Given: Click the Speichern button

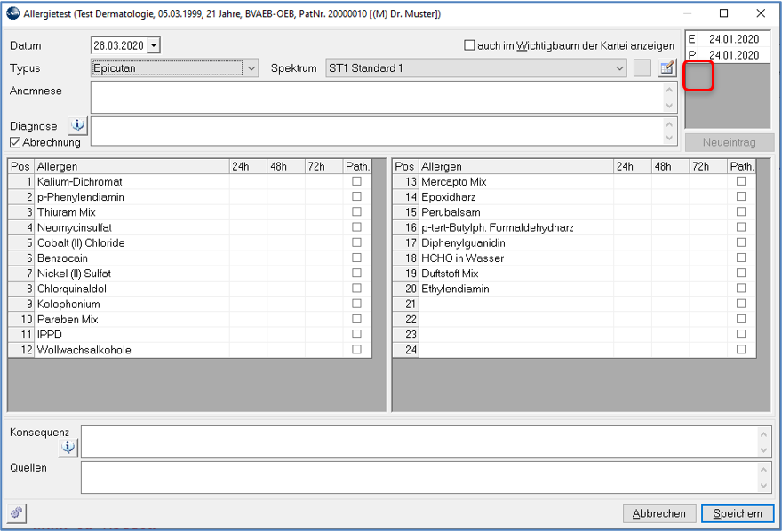Looking at the screenshot, I should point(737,513).
